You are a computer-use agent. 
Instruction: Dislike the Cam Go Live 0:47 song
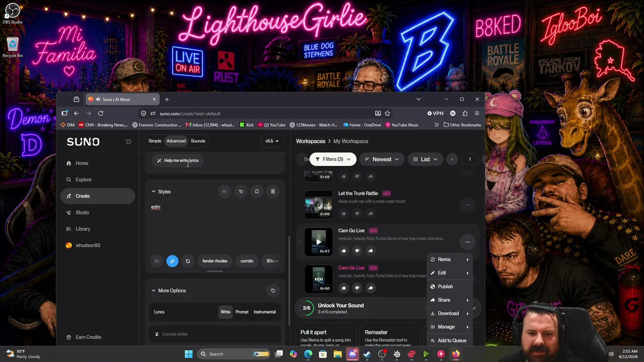(357, 250)
